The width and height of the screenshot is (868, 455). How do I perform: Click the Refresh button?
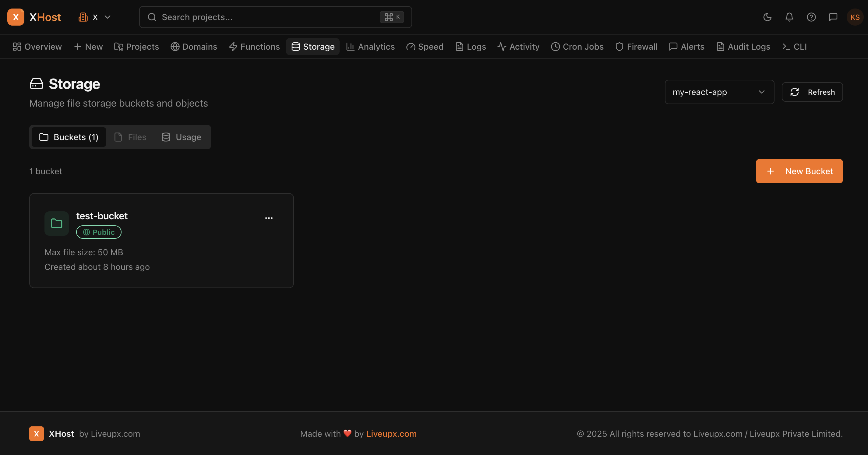click(x=812, y=92)
